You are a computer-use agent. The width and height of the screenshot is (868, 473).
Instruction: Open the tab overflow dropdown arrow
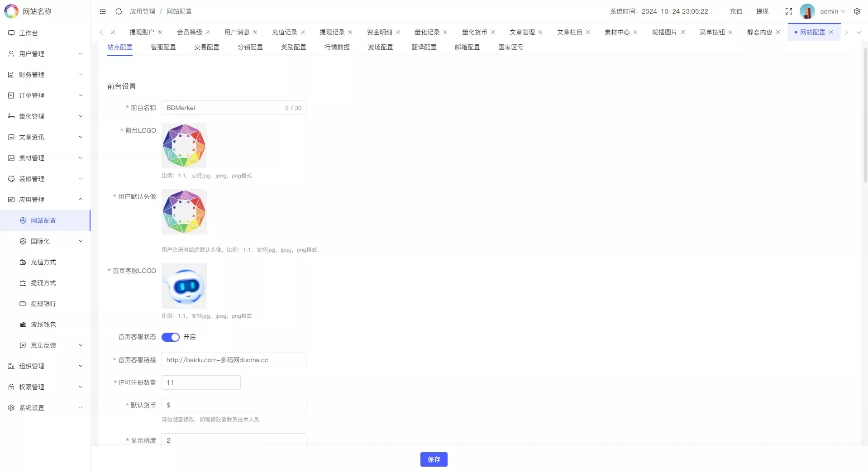pos(859,32)
